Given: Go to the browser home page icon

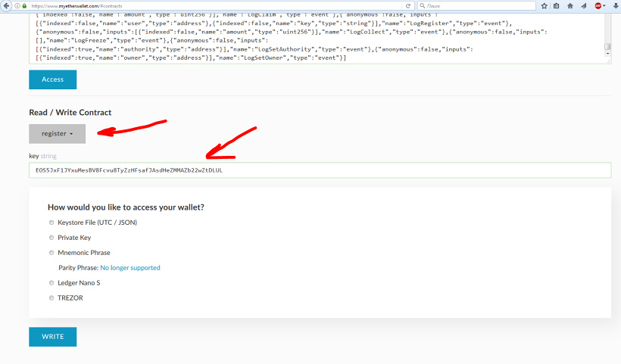Looking at the screenshot, I should pos(570,6).
